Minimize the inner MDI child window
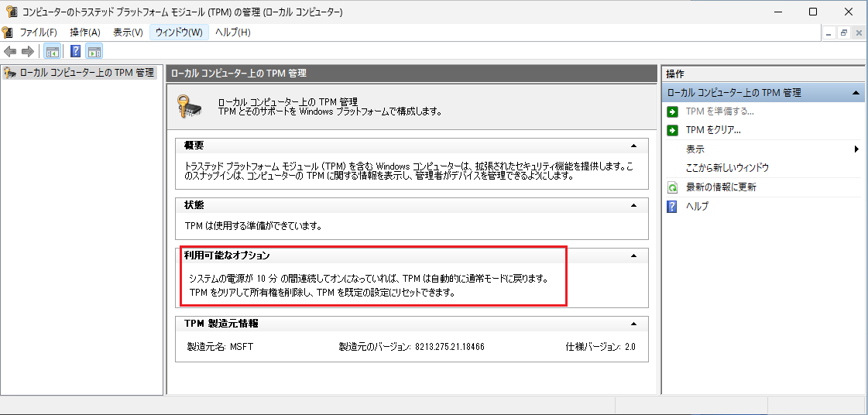This screenshot has height=415, width=868. pos(829,33)
